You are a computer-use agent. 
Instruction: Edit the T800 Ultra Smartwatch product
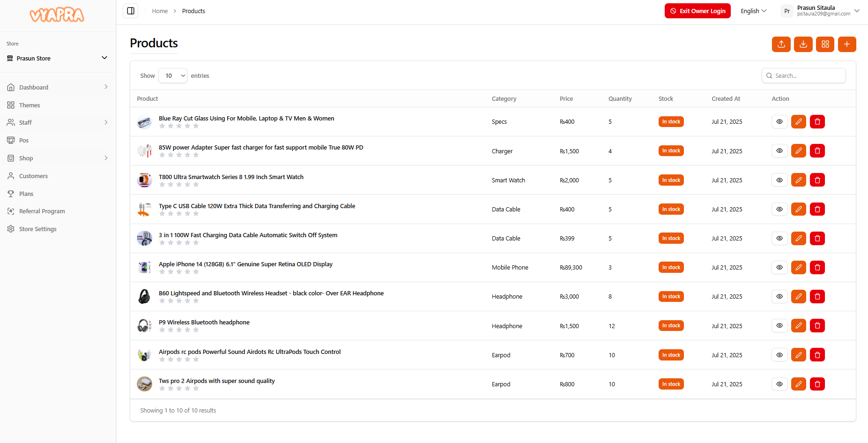(798, 180)
